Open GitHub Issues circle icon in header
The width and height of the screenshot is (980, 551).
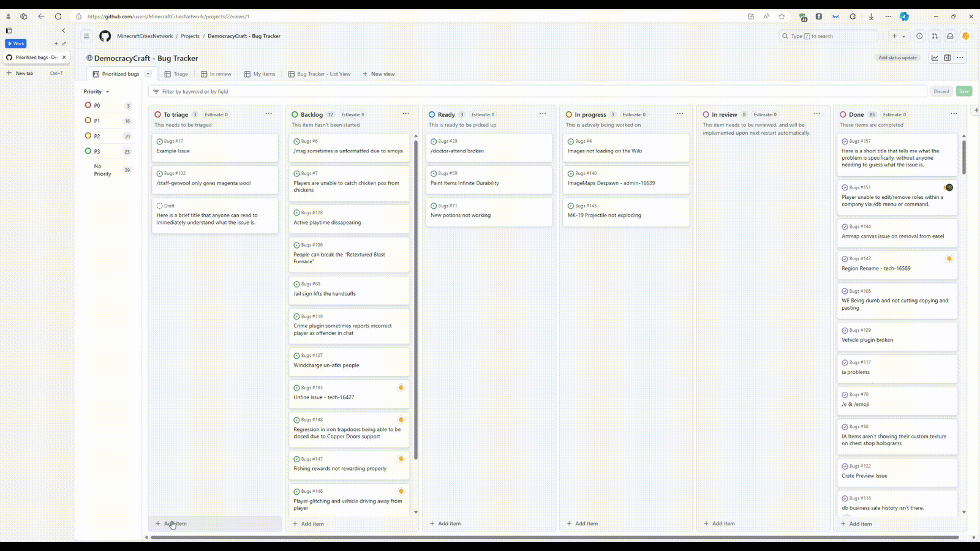[x=919, y=36]
